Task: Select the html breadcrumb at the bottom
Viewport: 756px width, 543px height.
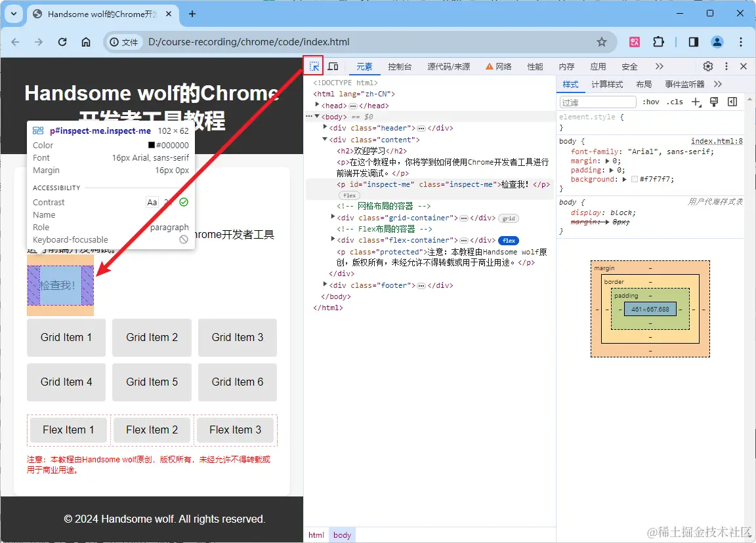Action: coord(316,535)
